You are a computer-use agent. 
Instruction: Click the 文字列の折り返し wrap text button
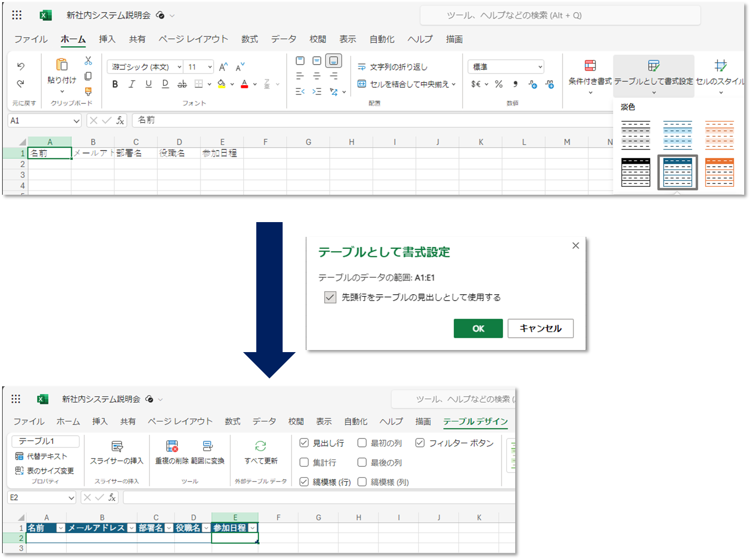pos(393,67)
